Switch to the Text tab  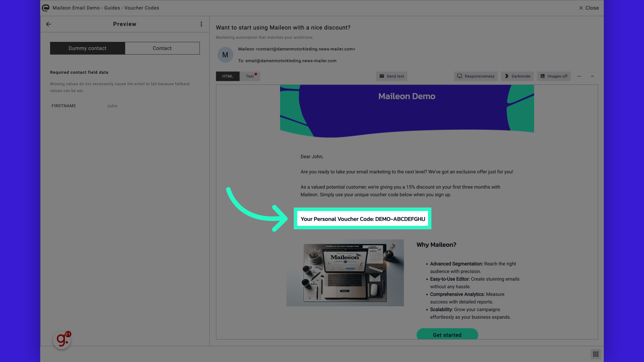pyautogui.click(x=250, y=75)
